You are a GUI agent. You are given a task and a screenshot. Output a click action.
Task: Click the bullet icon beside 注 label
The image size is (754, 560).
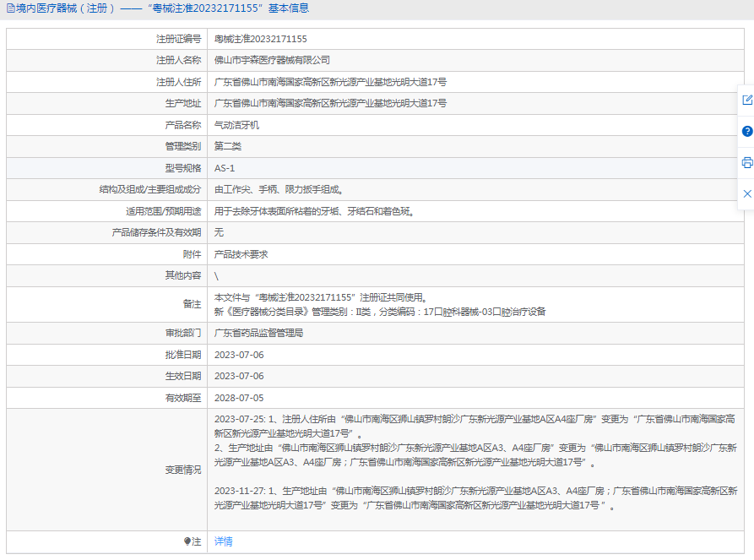187,541
